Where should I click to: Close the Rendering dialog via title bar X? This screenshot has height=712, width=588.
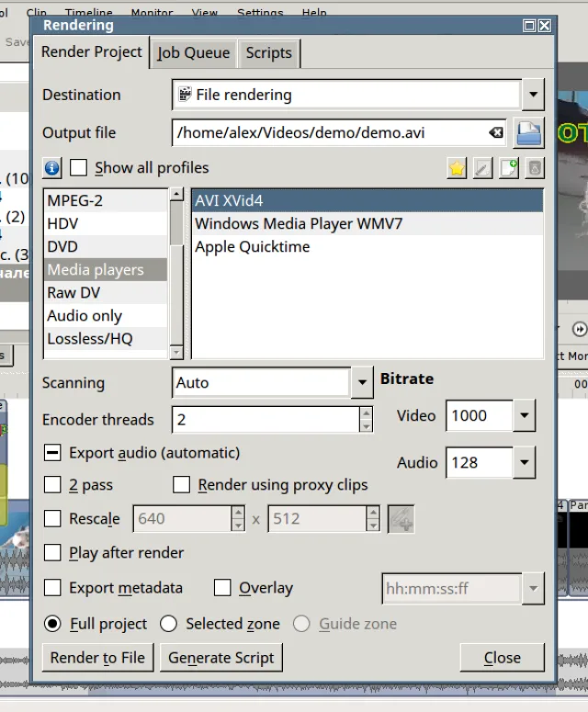545,26
